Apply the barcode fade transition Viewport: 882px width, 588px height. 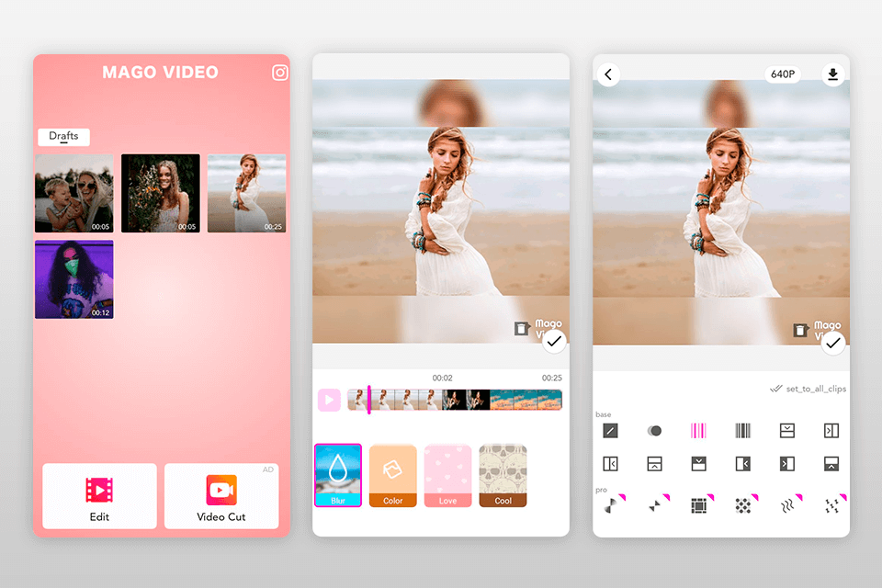742,431
